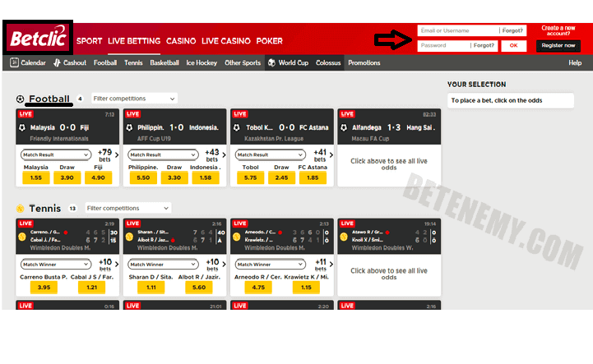Bet on Cabal J S at 1.21
The image size is (593, 364).
tap(92, 288)
